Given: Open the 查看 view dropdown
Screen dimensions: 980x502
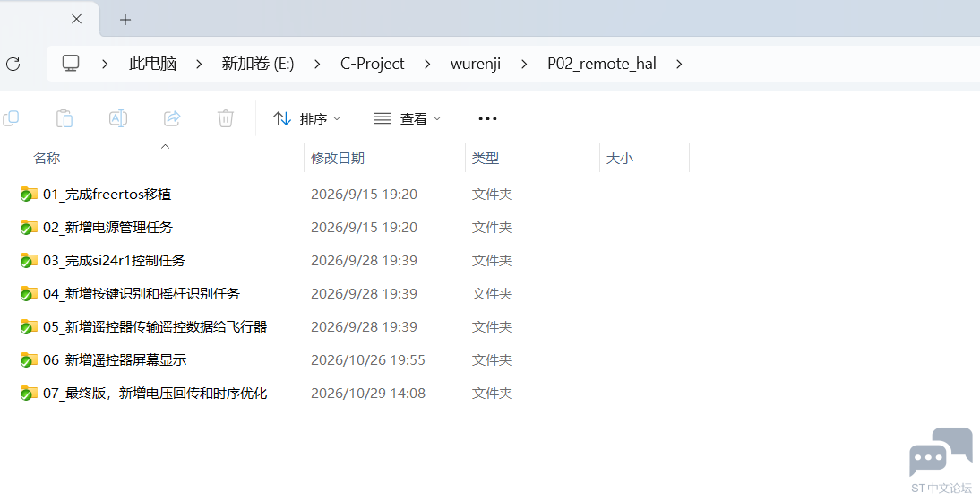Looking at the screenshot, I should [x=407, y=119].
